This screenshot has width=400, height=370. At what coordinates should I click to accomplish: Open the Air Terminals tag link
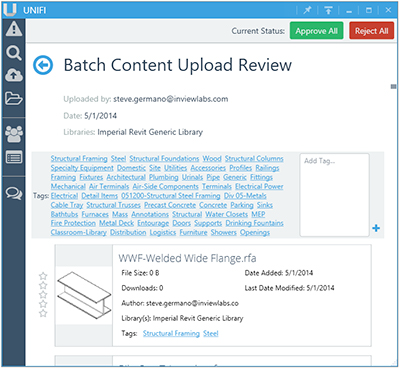click(109, 186)
